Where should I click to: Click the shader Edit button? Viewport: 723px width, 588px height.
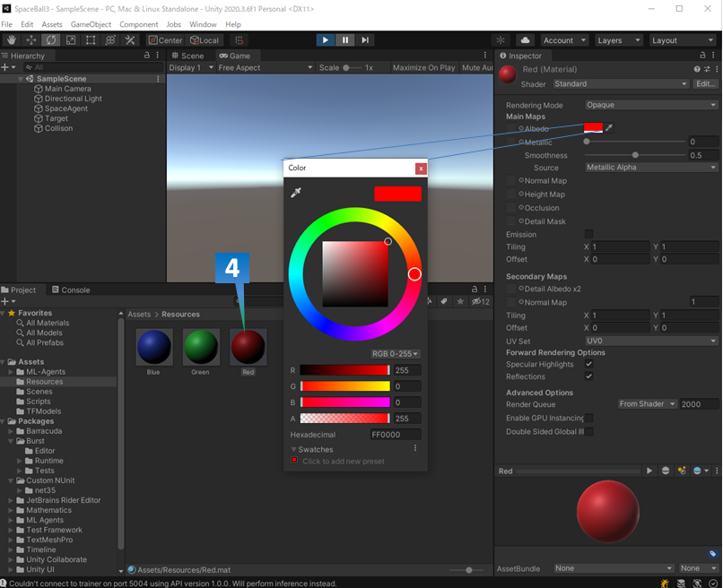click(705, 84)
